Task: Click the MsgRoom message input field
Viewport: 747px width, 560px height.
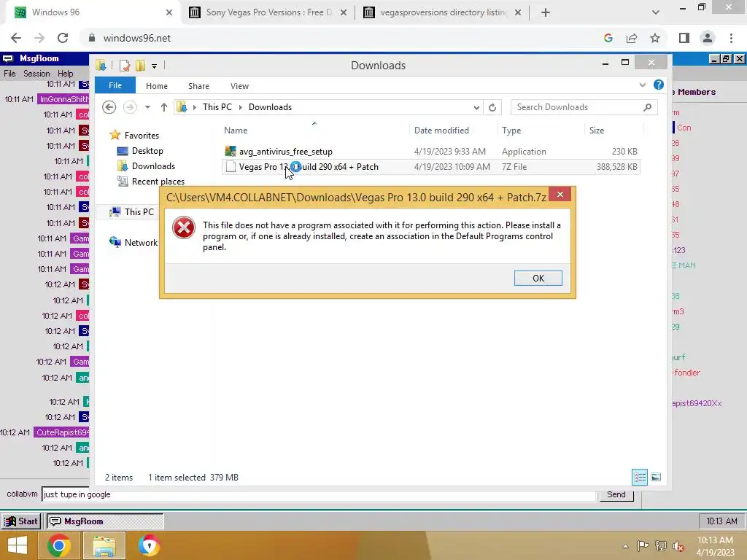Action: 318,494
